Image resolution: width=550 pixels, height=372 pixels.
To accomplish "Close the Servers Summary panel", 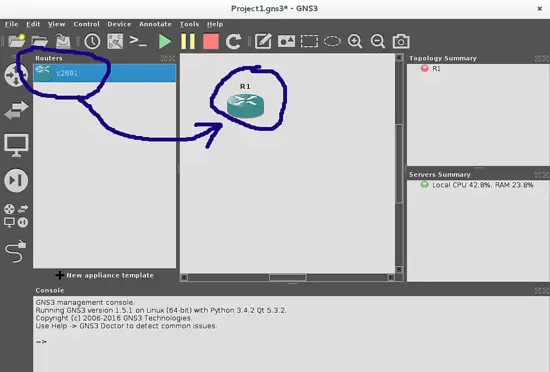I will pyautogui.click(x=546, y=175).
